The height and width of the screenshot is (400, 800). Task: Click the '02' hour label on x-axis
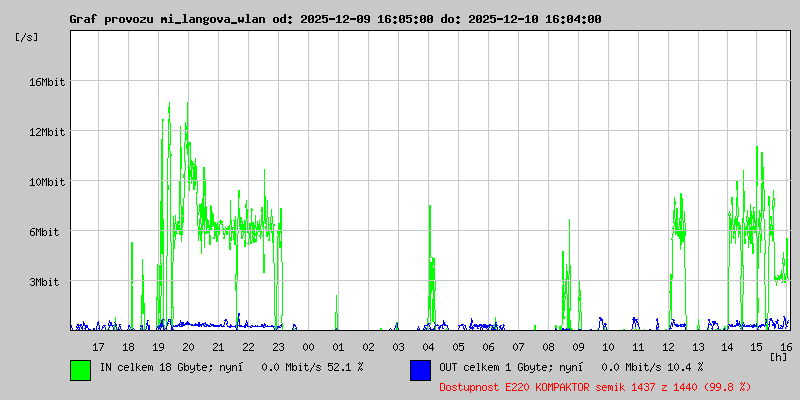[x=368, y=347]
